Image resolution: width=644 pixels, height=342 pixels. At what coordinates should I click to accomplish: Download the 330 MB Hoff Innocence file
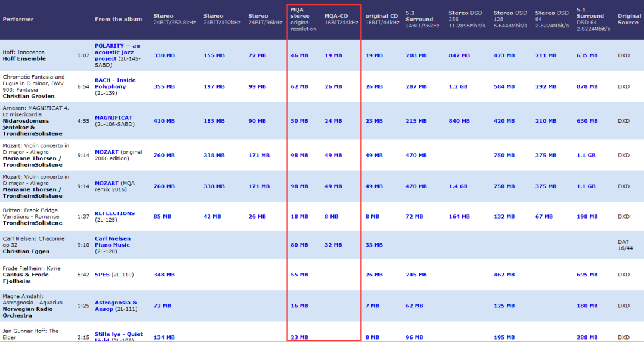point(164,55)
